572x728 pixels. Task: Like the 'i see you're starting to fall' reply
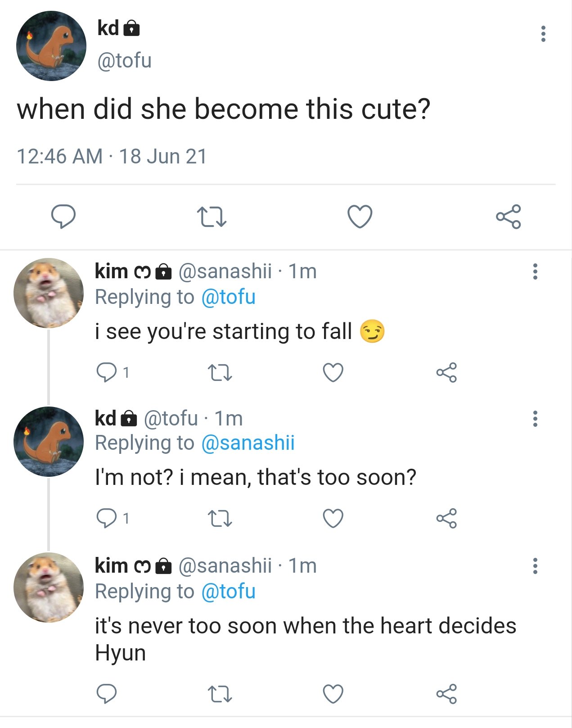[x=333, y=372]
